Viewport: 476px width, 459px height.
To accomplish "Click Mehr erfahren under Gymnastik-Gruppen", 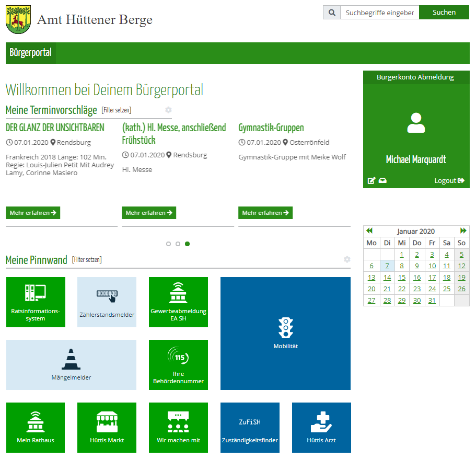I will click(x=265, y=213).
